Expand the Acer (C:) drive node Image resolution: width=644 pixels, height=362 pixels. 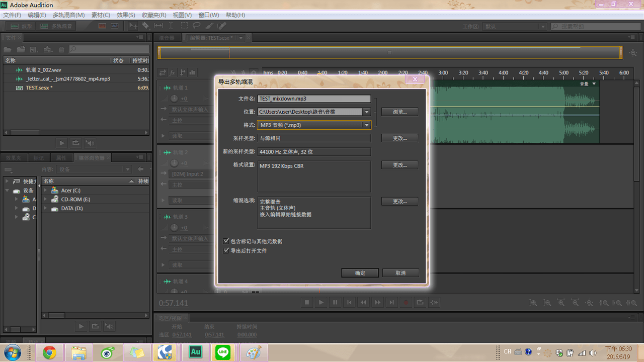pos(45,191)
